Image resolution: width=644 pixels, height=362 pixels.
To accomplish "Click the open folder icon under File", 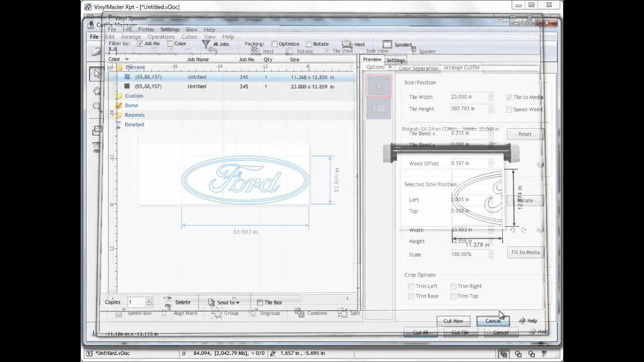I will (x=97, y=51).
